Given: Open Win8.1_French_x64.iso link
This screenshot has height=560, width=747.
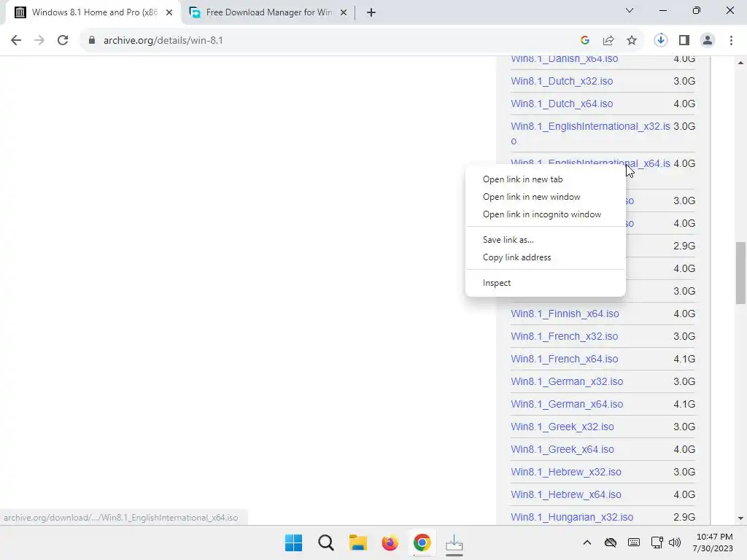Looking at the screenshot, I should [564, 359].
